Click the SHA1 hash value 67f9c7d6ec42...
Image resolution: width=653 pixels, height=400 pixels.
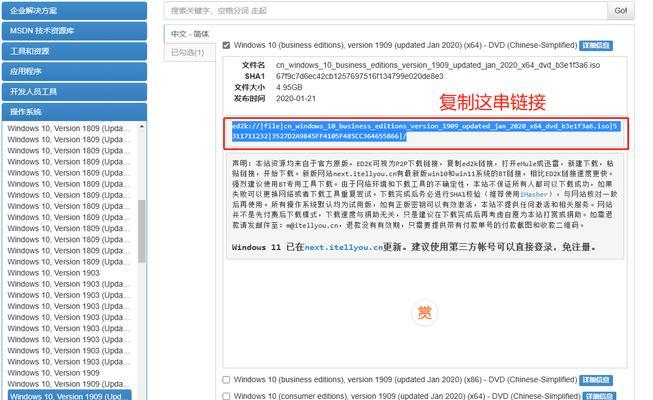[359, 76]
